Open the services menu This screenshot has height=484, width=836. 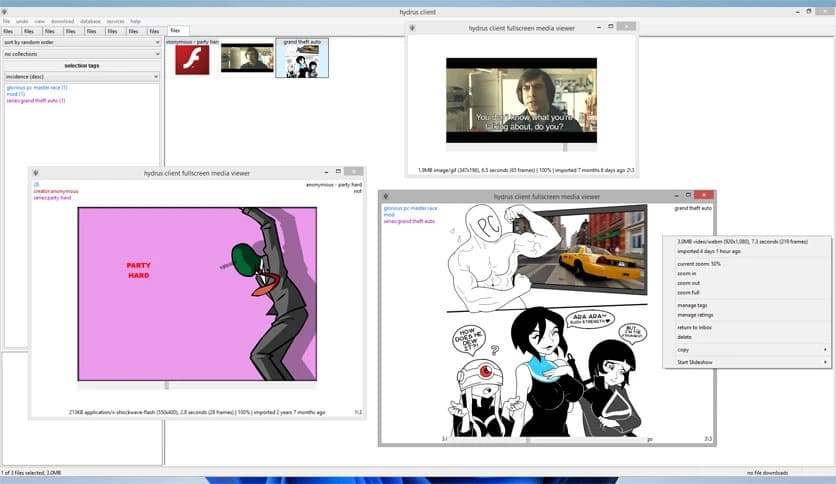coord(115,21)
